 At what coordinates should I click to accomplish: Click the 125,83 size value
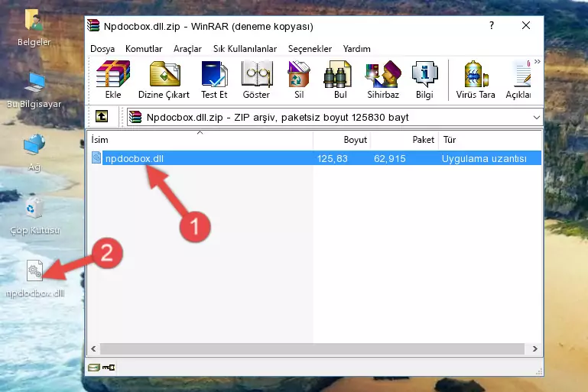tap(333, 158)
